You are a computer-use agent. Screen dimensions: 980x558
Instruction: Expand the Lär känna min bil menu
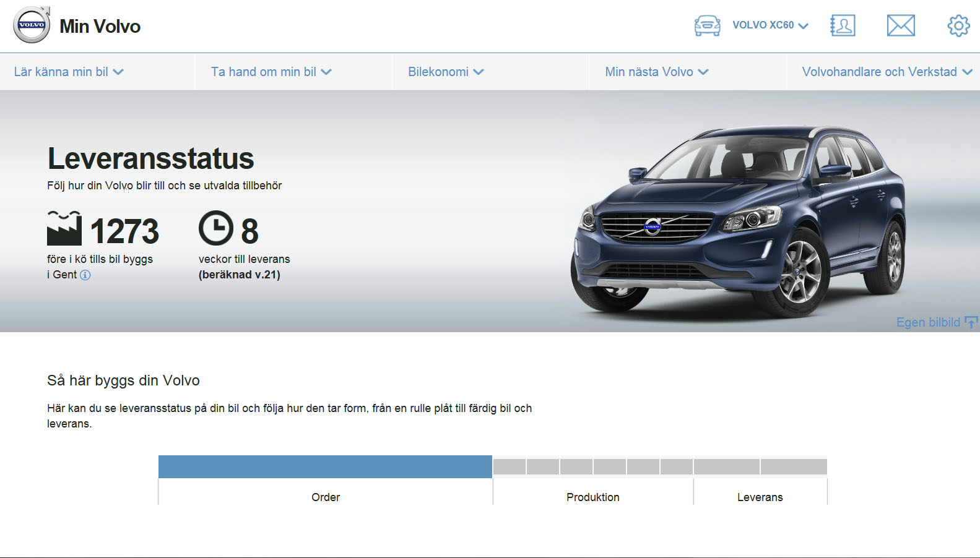[69, 72]
